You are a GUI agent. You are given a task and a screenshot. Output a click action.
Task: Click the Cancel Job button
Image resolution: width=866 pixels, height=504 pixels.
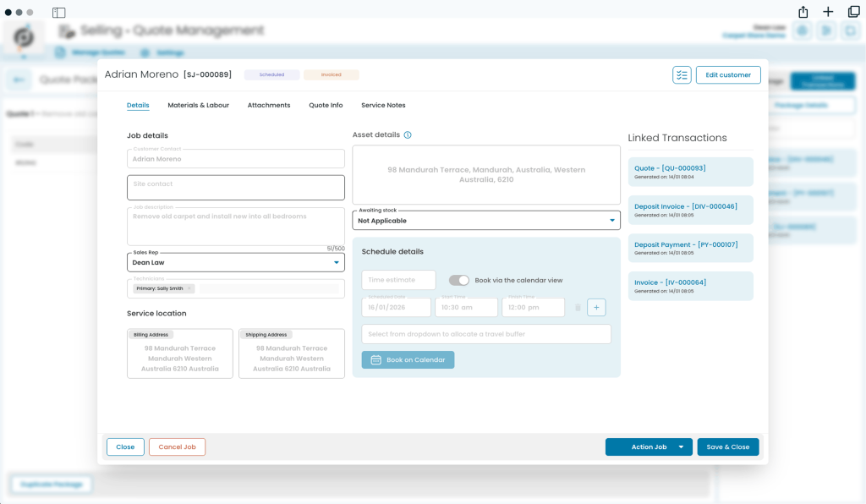[x=177, y=447]
